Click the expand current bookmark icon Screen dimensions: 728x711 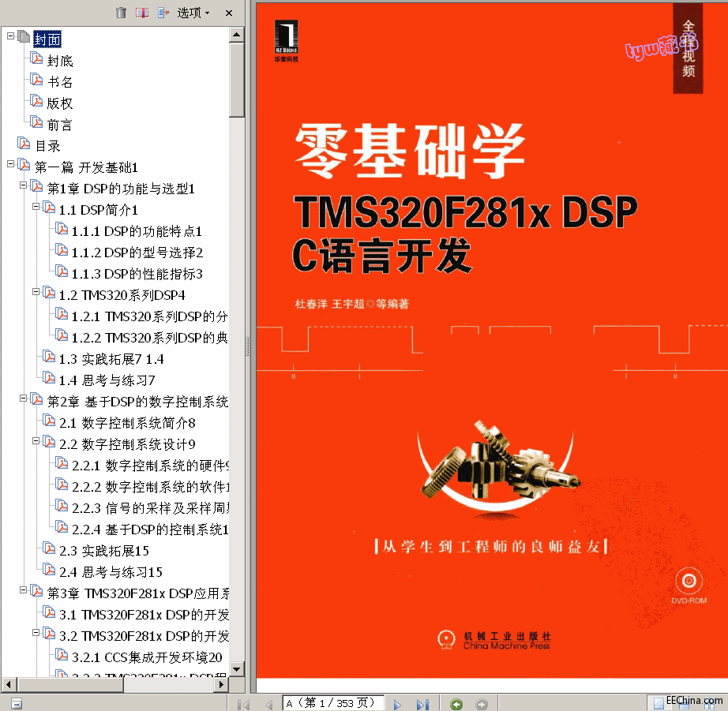click(x=163, y=13)
